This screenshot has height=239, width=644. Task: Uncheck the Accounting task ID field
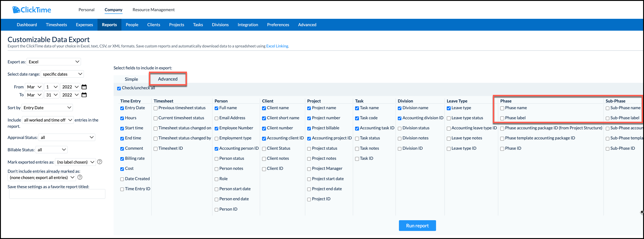coord(357,129)
